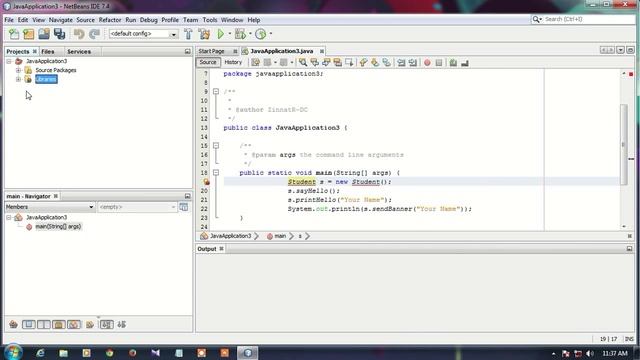The height and width of the screenshot is (360, 640).
Task: Click the Clean and Build icon
Action: tap(204, 34)
